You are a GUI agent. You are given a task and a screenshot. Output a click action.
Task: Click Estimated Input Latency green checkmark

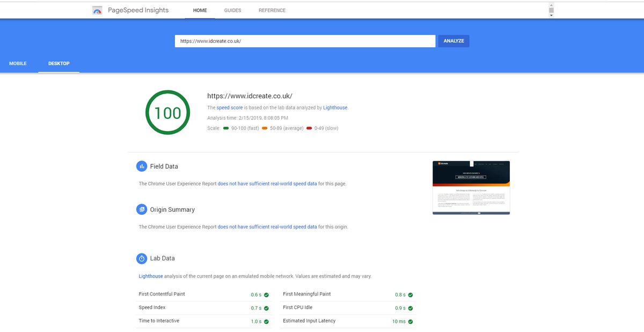(411, 321)
